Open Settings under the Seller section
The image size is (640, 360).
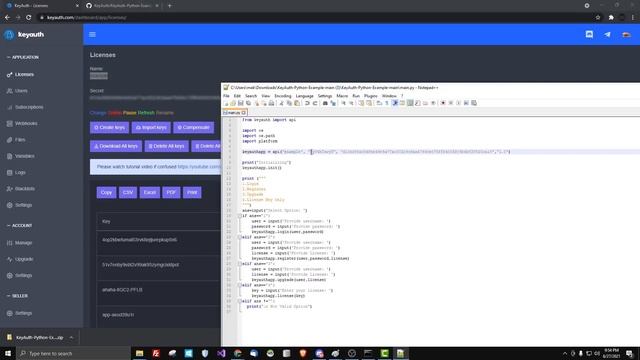(x=19, y=313)
